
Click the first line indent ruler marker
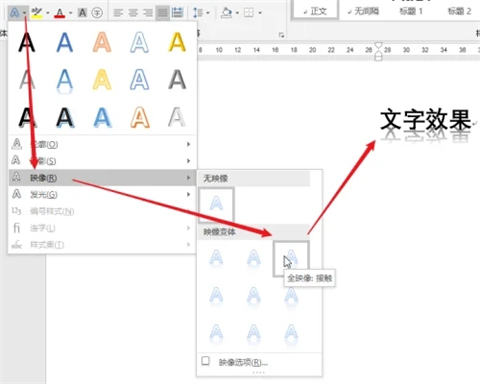point(378,45)
